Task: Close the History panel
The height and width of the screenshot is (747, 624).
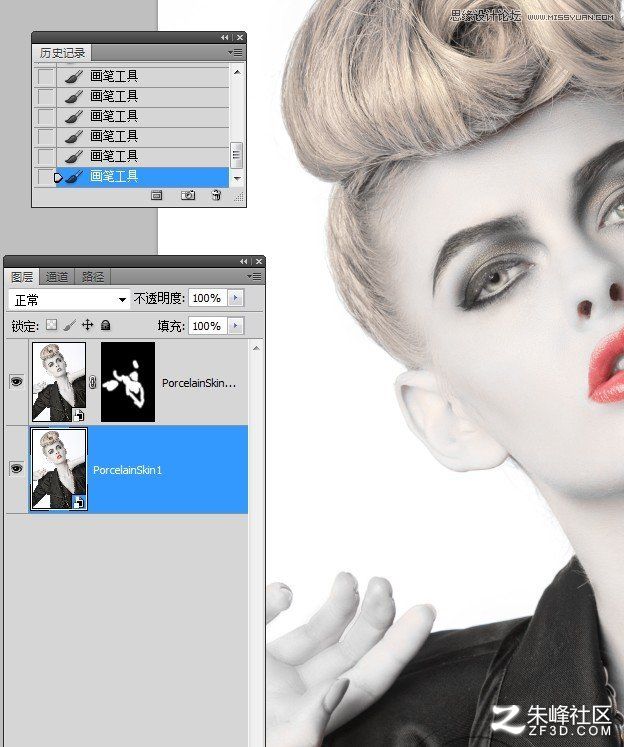Action: click(240, 38)
